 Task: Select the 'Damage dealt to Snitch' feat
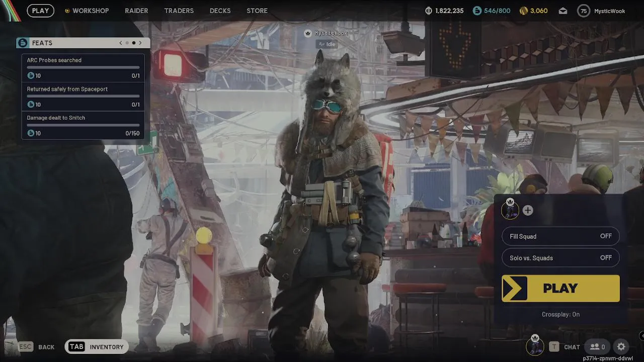pos(83,125)
